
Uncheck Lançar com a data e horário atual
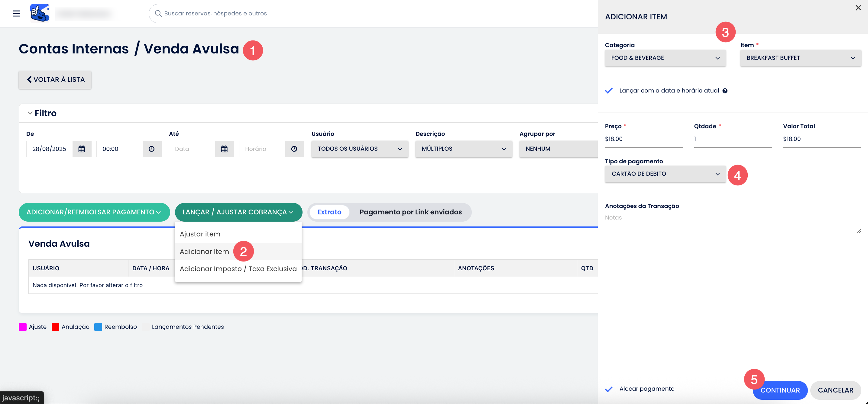[x=609, y=91]
